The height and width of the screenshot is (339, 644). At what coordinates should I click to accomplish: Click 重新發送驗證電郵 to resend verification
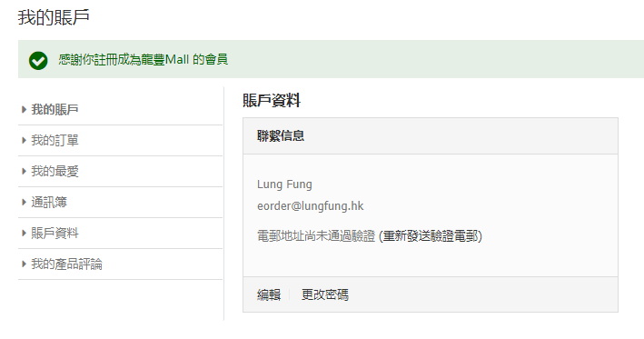click(430, 236)
